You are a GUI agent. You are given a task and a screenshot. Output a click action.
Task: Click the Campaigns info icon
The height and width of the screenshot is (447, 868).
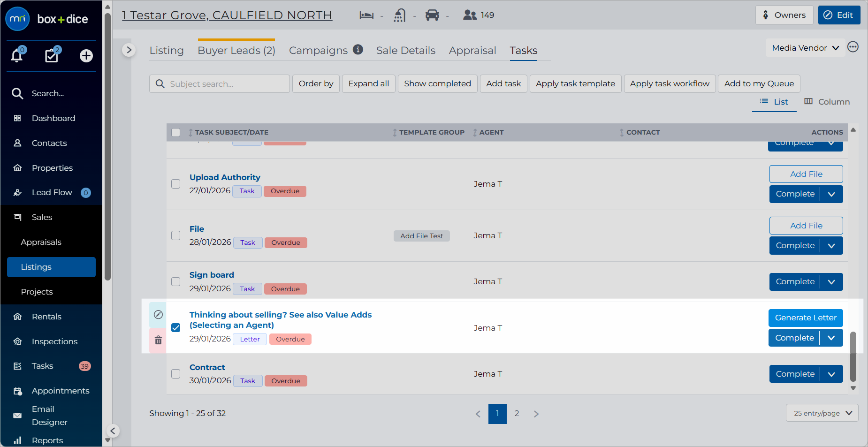[358, 49]
